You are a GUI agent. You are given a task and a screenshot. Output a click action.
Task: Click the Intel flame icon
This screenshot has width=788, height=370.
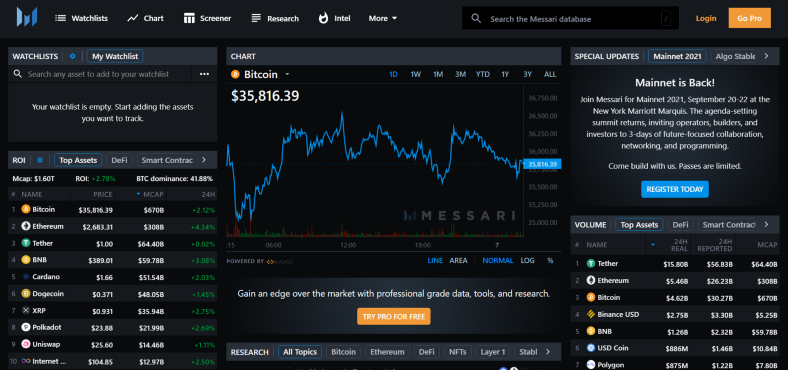(x=323, y=18)
